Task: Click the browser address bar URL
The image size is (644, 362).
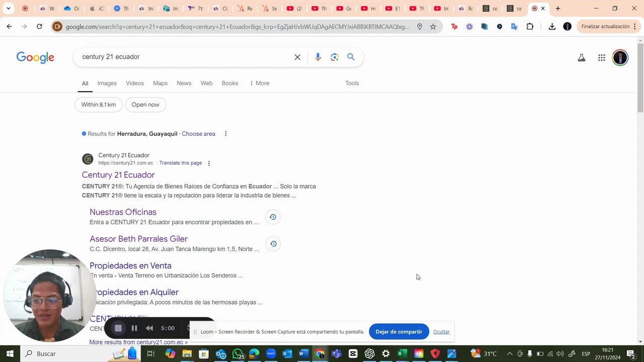Action: pos(237,27)
